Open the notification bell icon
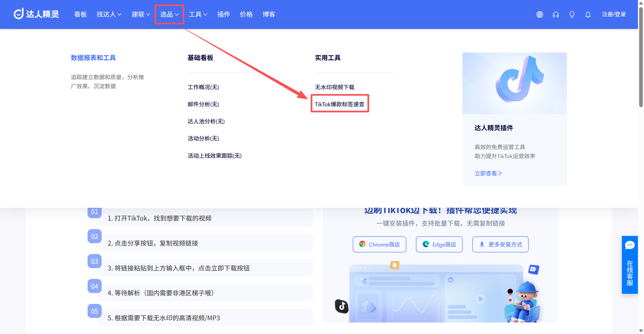644x334 pixels. (588, 15)
